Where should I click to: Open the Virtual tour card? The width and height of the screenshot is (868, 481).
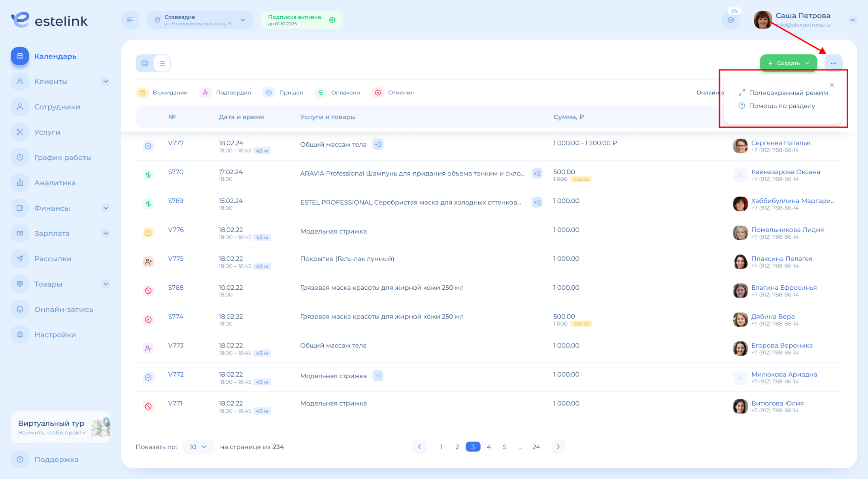coord(60,427)
